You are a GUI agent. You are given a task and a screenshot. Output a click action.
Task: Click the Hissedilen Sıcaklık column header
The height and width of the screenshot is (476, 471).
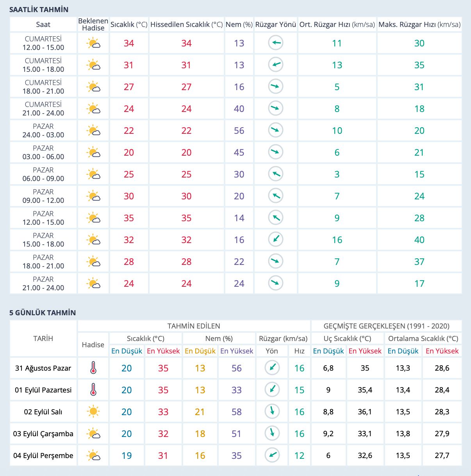(x=187, y=25)
